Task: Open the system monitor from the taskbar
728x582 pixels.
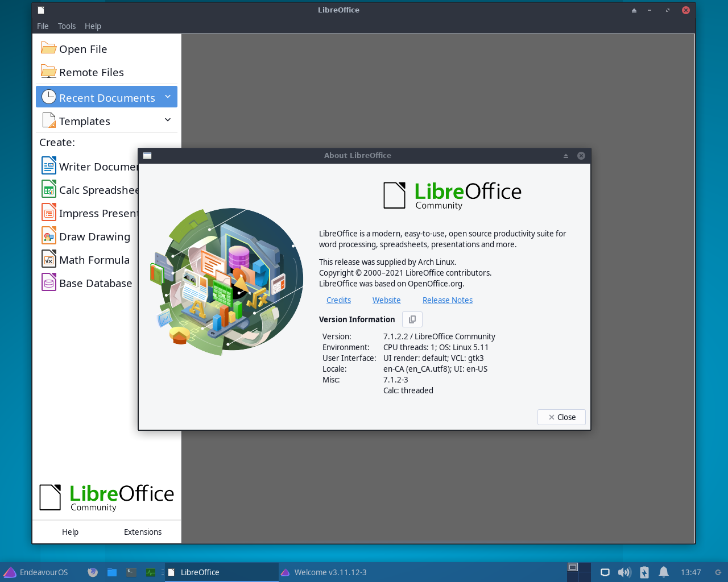Action: (151, 572)
